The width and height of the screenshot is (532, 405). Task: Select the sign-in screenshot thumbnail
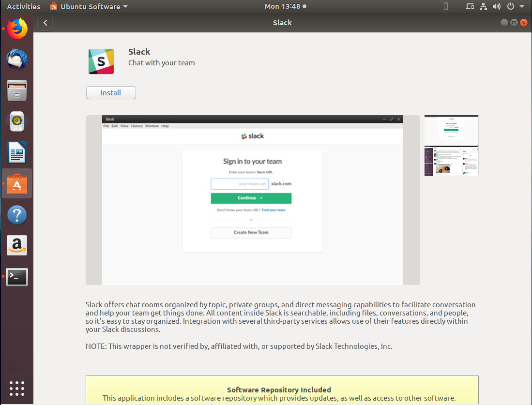click(x=451, y=130)
